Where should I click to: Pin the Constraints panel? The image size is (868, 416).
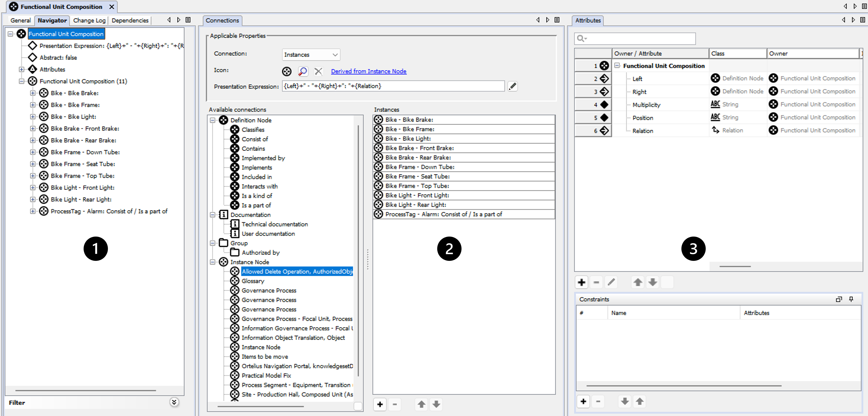coord(851,299)
